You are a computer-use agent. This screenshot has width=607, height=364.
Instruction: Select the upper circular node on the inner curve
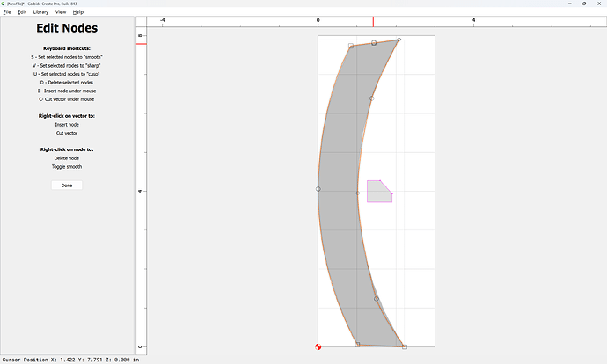pyautogui.click(x=371, y=98)
